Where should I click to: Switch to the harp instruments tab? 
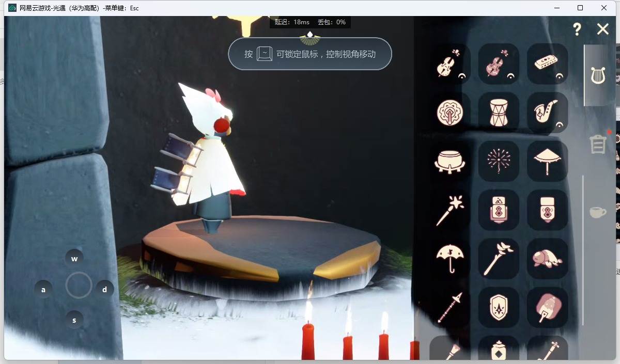tap(598, 75)
